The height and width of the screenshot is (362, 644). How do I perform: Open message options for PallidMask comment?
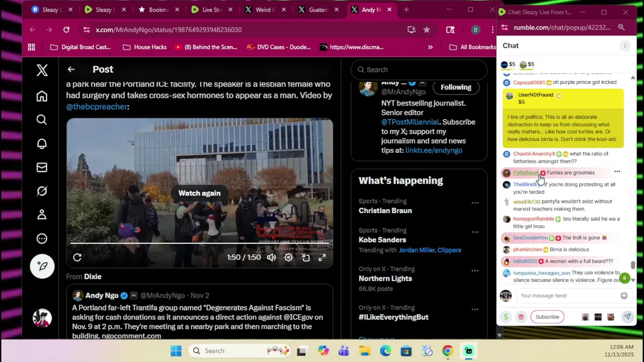617,172
